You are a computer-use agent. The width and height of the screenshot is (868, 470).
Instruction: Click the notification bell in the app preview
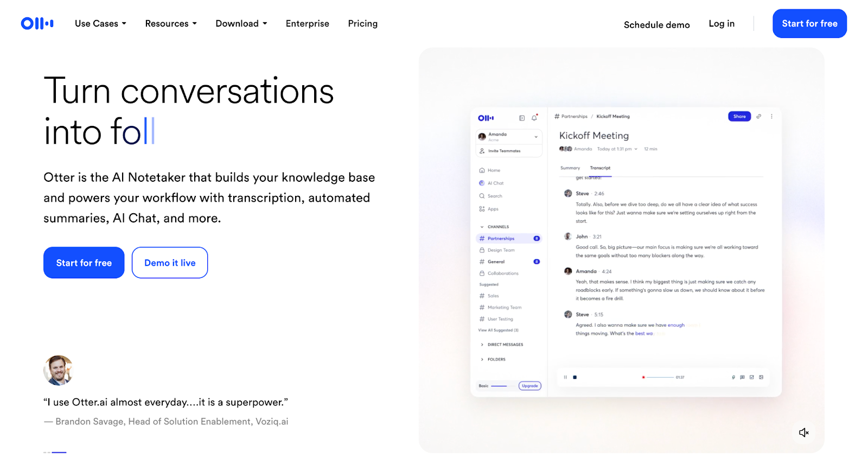[x=534, y=118]
